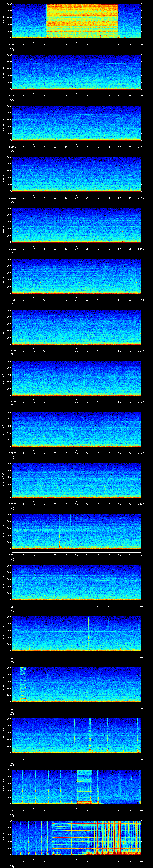The height and width of the screenshot is (868, 153).
Task: Click the 5:27:00 start time label
Action: (12, 249)
